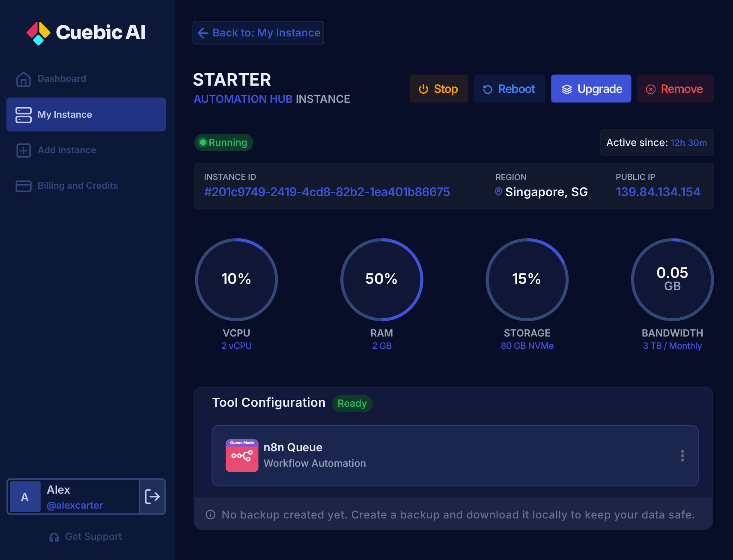This screenshot has width=733, height=560.
Task: Open Billing and Credits from sidebar
Action: (x=77, y=186)
